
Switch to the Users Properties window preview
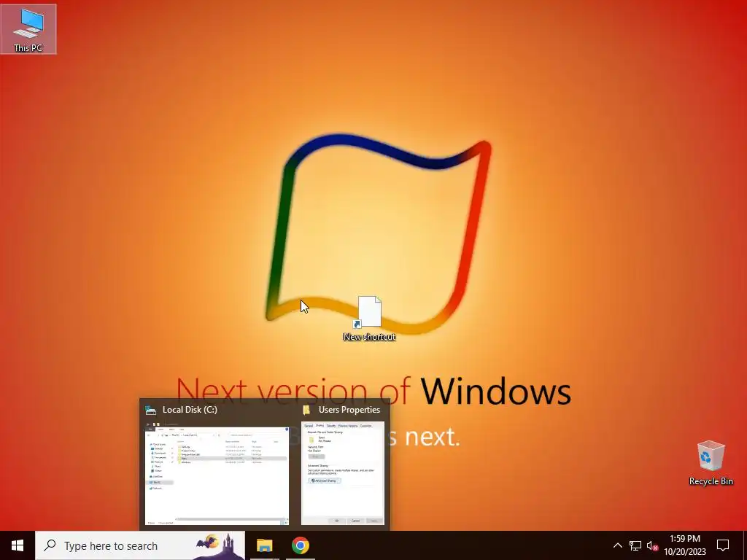[343, 473]
